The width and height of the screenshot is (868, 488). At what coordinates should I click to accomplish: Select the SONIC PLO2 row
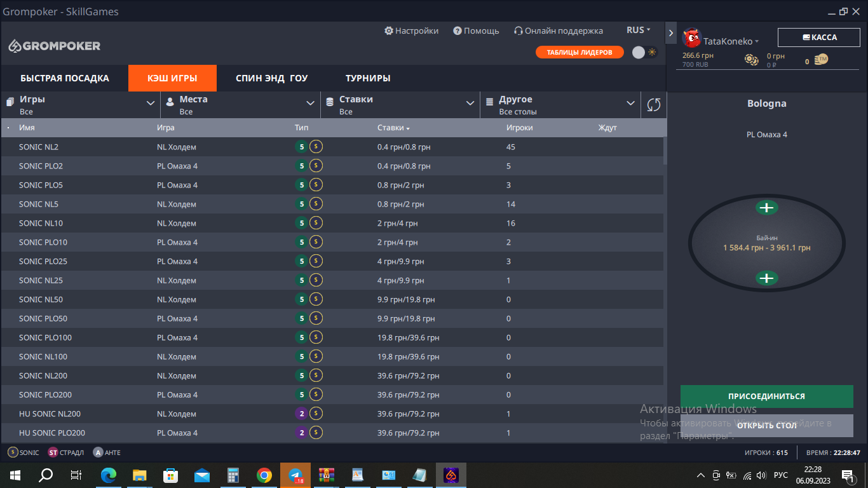point(332,166)
